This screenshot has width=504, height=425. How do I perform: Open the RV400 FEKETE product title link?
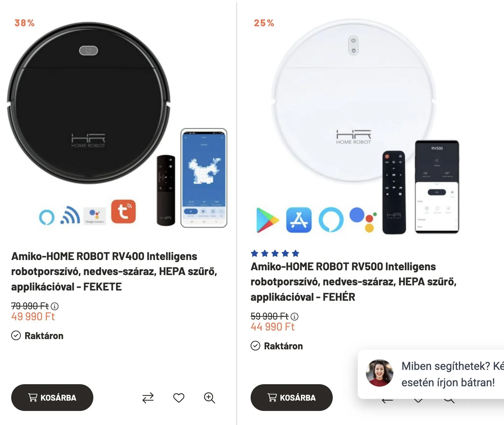pos(114,272)
